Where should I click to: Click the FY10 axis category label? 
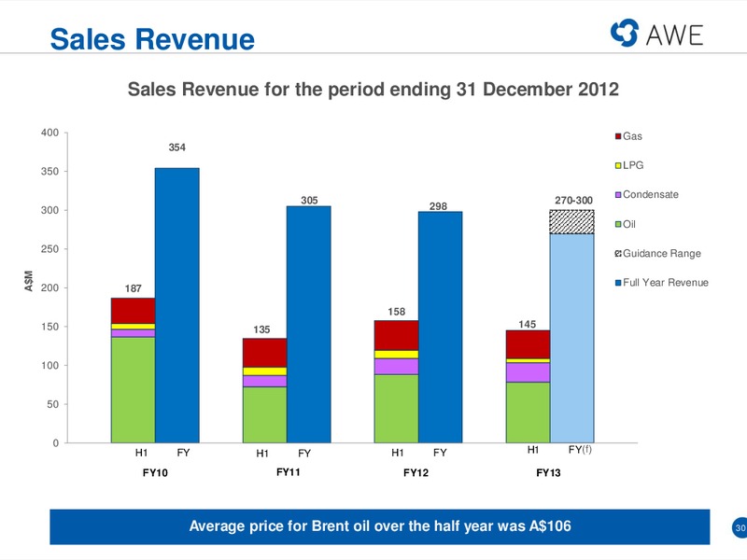tap(155, 473)
